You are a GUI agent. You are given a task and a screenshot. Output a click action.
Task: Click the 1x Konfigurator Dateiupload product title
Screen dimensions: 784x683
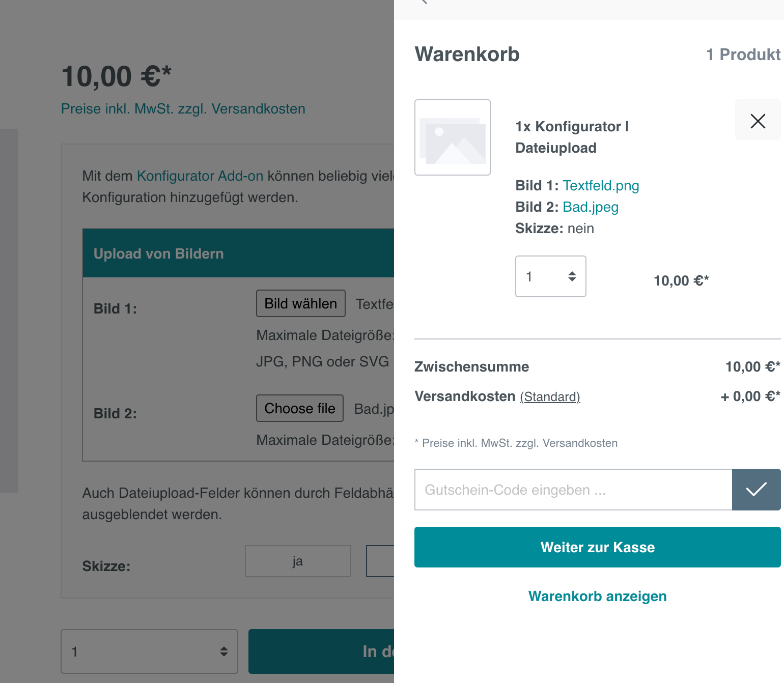click(x=572, y=137)
